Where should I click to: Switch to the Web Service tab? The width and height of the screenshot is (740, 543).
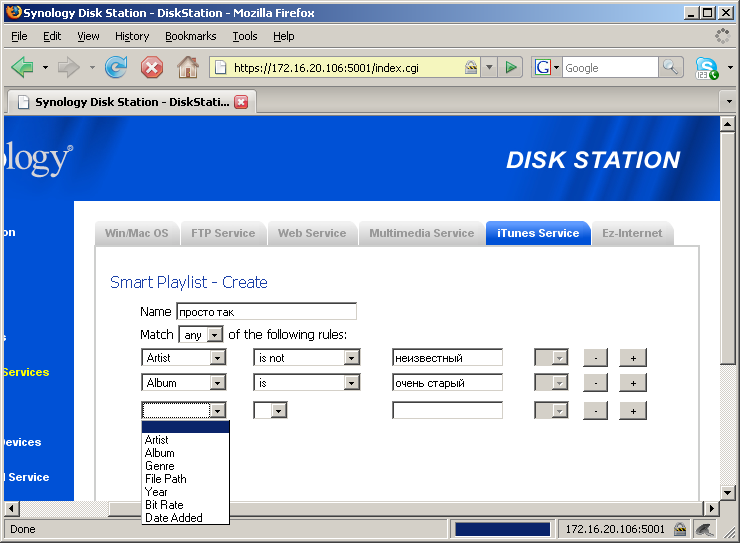(x=312, y=233)
